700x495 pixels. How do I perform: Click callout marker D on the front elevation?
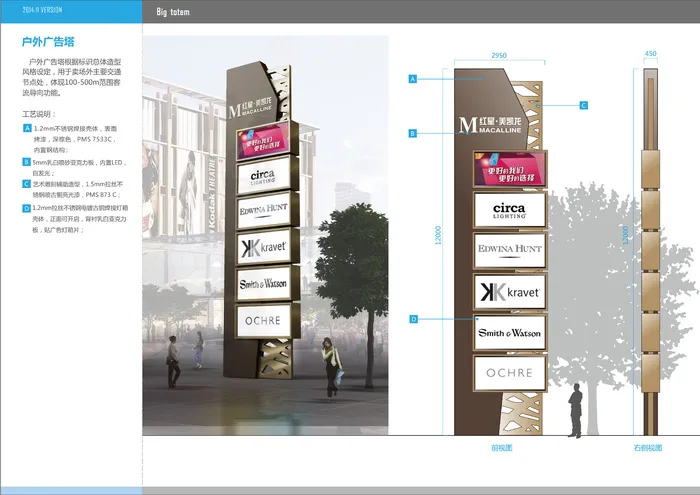412,319
